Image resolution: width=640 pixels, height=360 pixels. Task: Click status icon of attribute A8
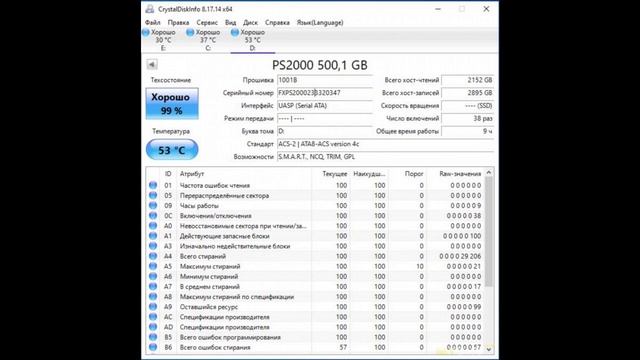(153, 296)
